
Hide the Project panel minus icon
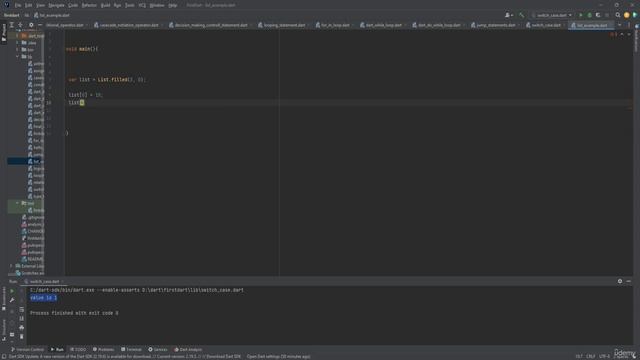click(40, 25)
